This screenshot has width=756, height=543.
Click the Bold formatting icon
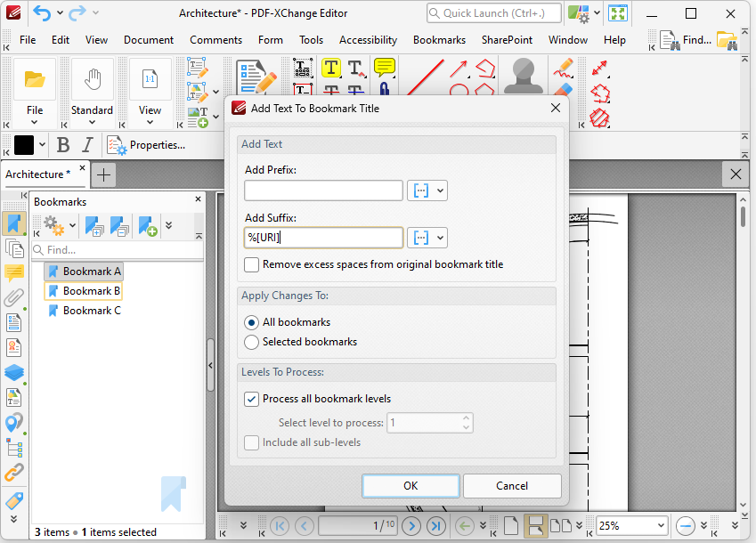tap(63, 145)
